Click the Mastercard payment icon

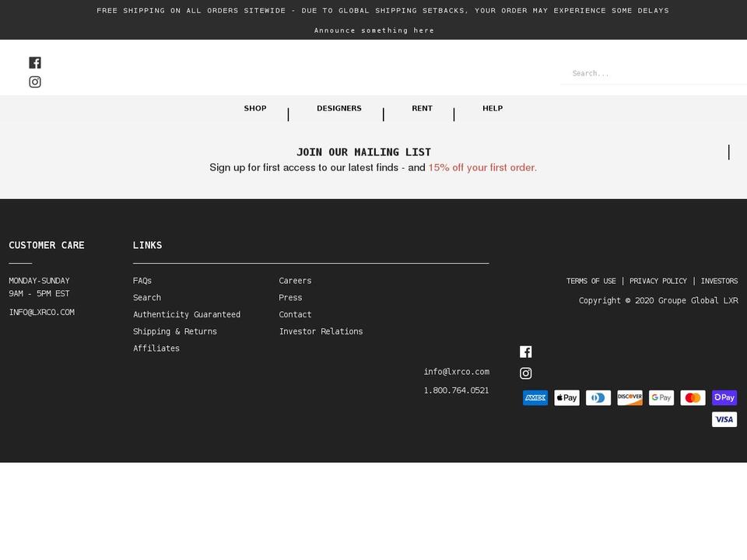693,397
